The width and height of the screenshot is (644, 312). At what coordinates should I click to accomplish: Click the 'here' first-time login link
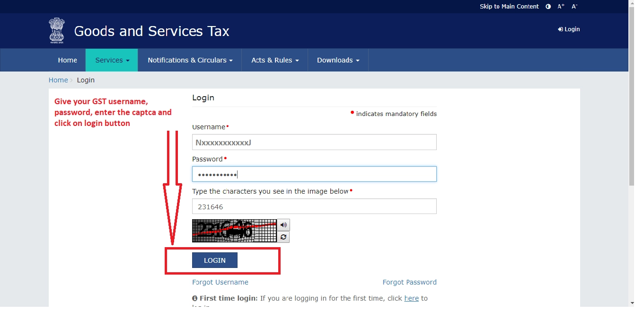pyautogui.click(x=411, y=298)
